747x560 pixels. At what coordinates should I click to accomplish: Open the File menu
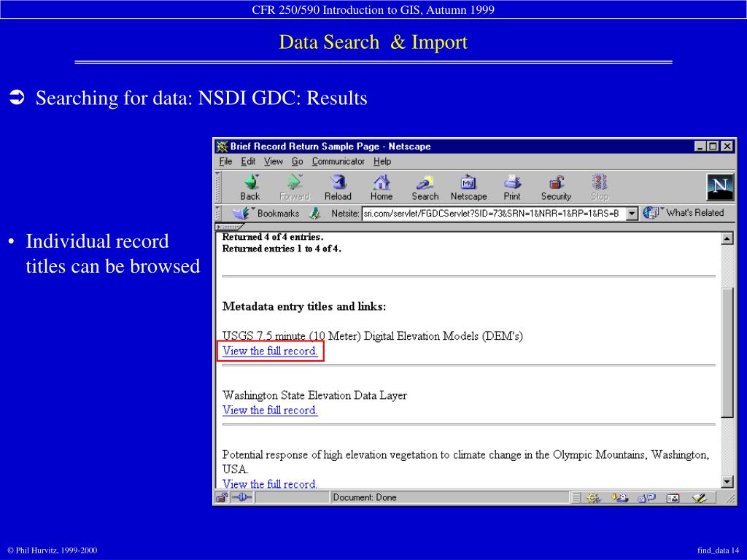225,161
